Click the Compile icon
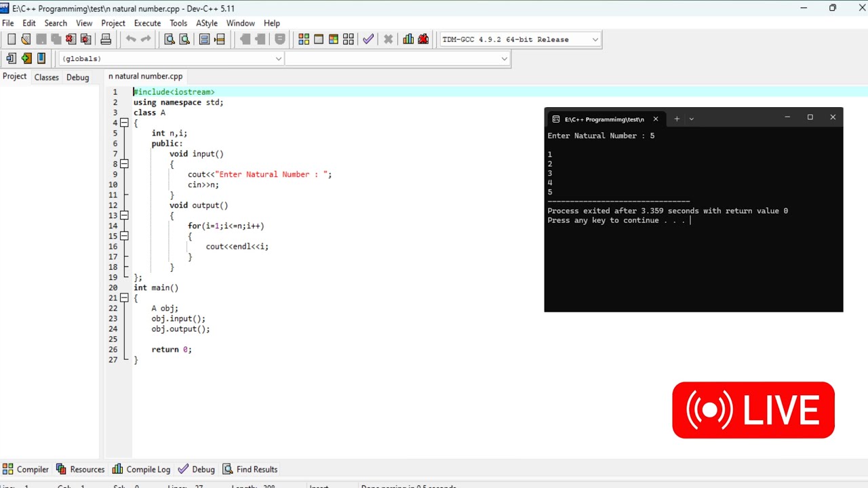The width and height of the screenshot is (868, 488). (304, 39)
